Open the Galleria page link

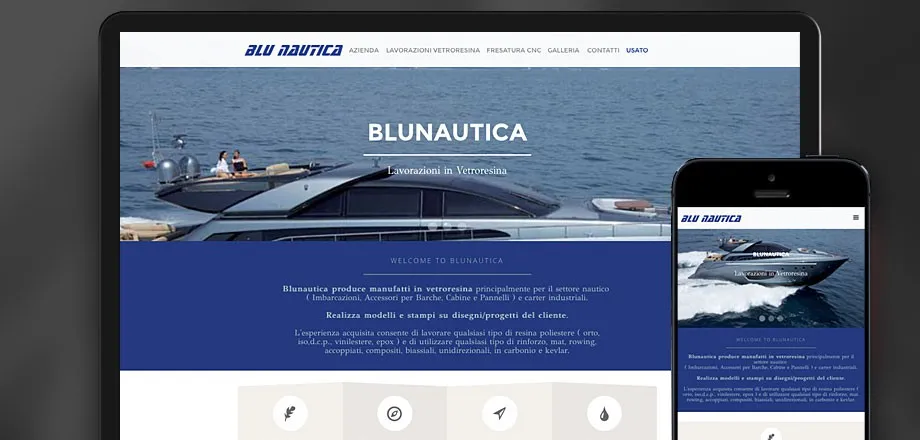563,50
